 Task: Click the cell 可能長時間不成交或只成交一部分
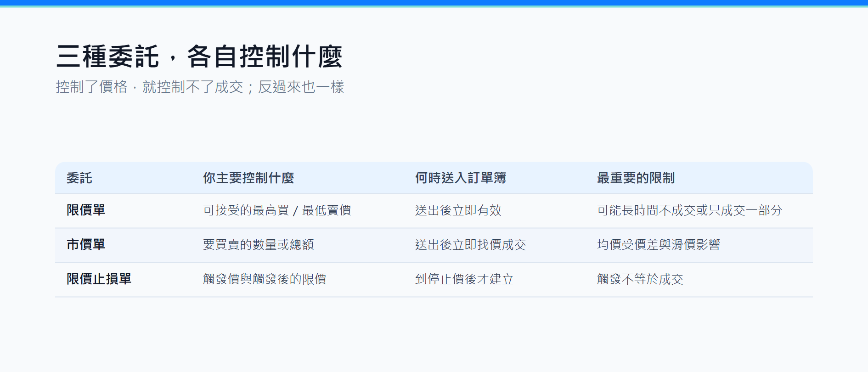pos(689,210)
